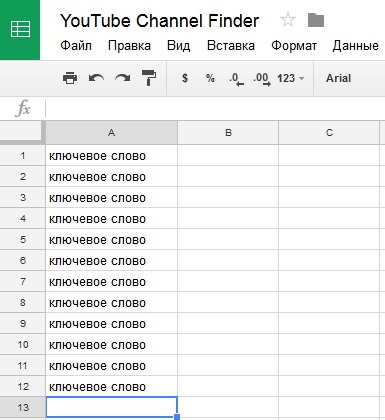Select row 4 header

pos(23,218)
